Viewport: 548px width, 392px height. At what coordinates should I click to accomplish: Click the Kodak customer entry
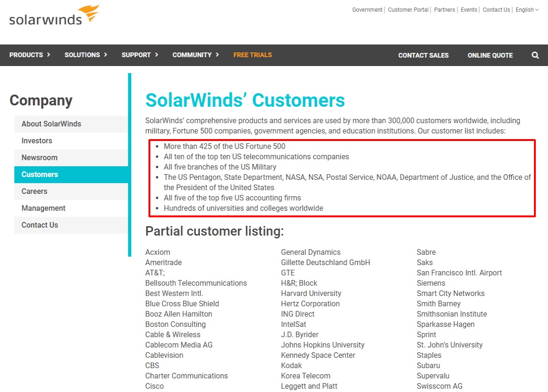291,365
